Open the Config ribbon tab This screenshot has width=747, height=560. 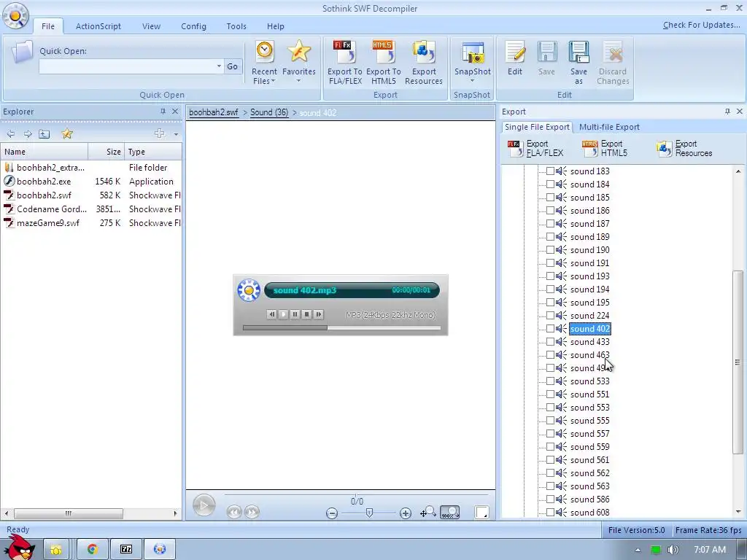pos(193,26)
